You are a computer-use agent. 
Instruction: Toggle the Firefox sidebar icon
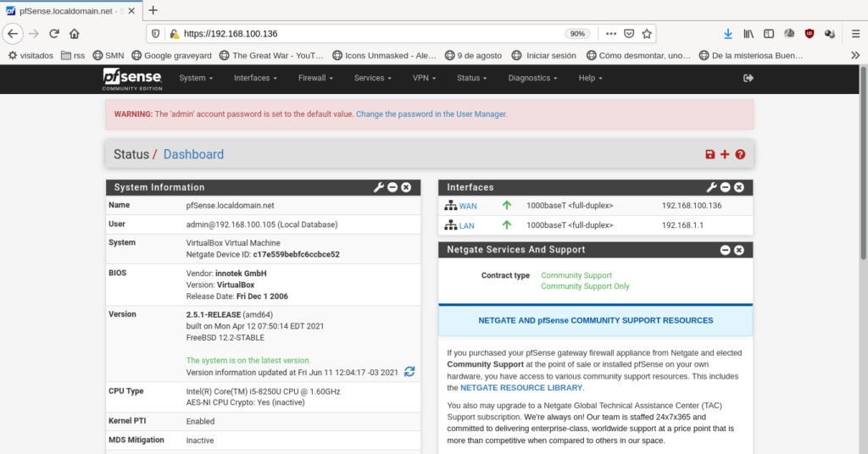(x=769, y=34)
